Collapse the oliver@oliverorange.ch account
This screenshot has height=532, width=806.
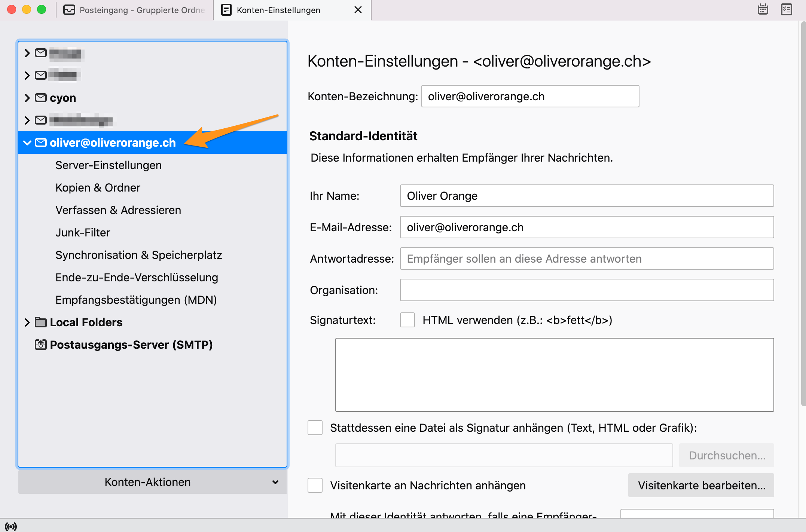(27, 143)
